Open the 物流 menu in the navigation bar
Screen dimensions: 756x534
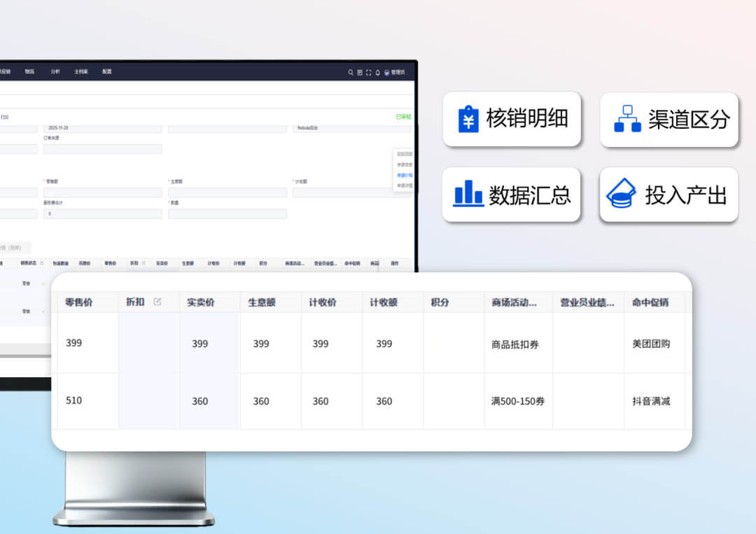pyautogui.click(x=29, y=71)
